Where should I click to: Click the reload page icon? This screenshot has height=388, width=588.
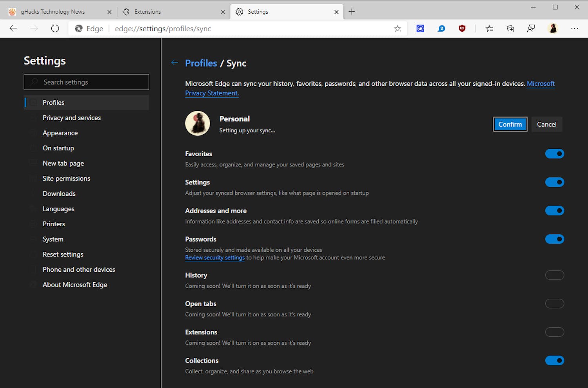55,28
